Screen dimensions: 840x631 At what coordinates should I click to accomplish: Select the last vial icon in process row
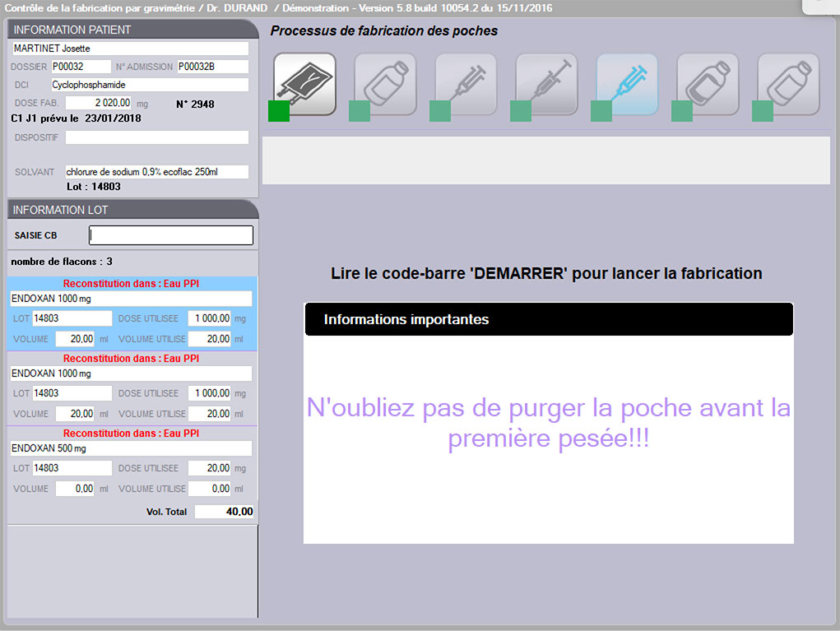click(x=788, y=84)
